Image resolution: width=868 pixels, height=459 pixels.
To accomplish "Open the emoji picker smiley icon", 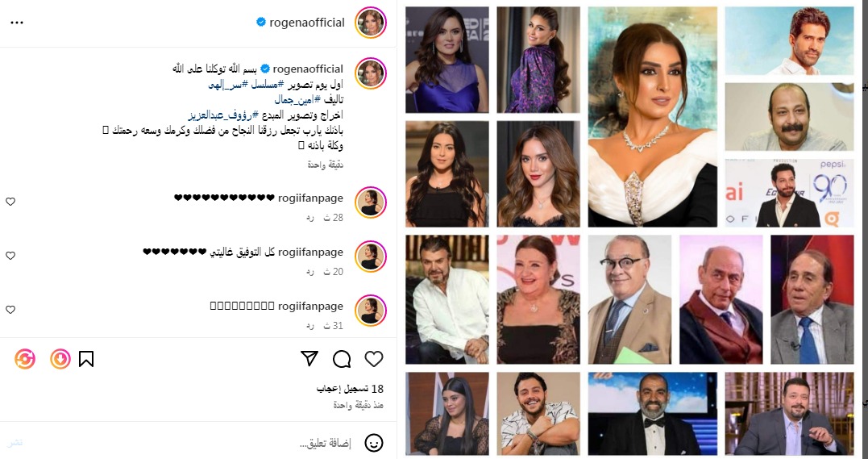I will pos(374,443).
